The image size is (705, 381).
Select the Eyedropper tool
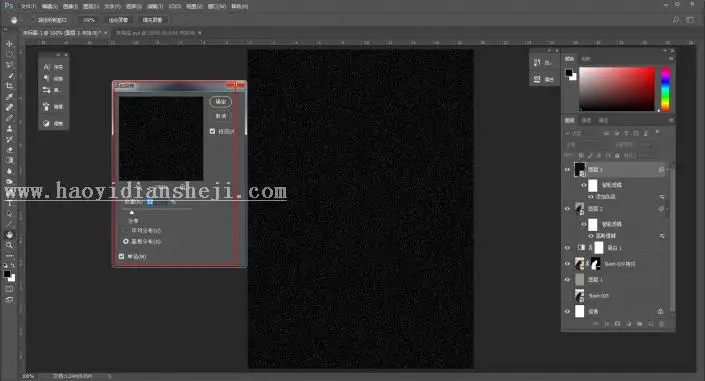pos(9,97)
